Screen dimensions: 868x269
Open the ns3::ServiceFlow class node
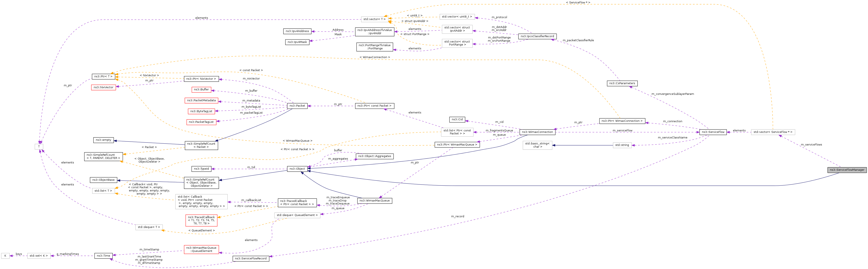pyautogui.click(x=713, y=132)
